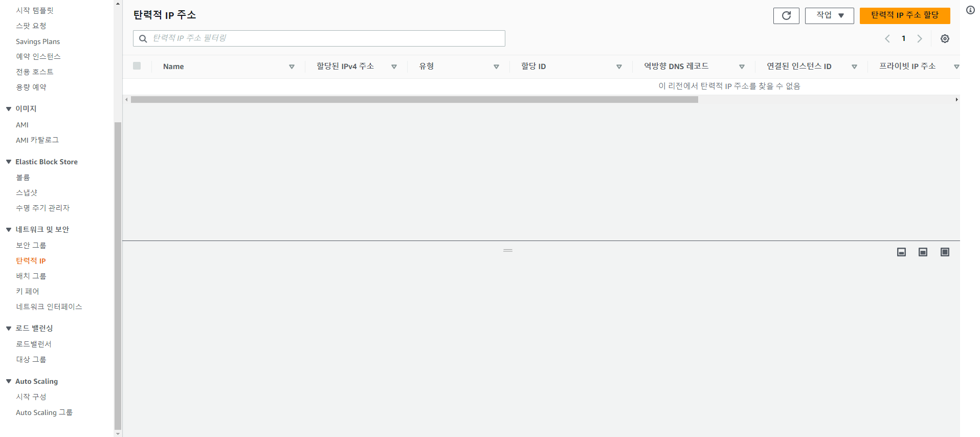Collapse the Elastic Block Store section
Image resolution: width=980 pixels, height=437 pixels.
[x=9, y=162]
